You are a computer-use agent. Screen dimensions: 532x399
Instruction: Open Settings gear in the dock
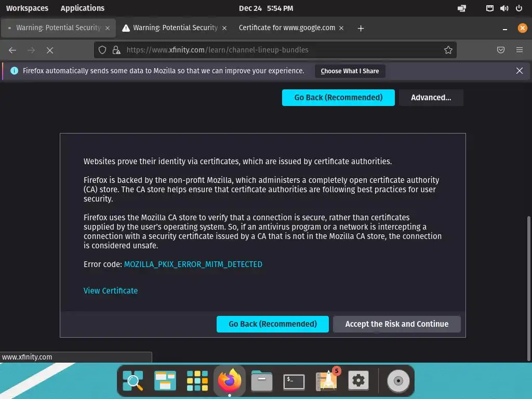pyautogui.click(x=358, y=381)
